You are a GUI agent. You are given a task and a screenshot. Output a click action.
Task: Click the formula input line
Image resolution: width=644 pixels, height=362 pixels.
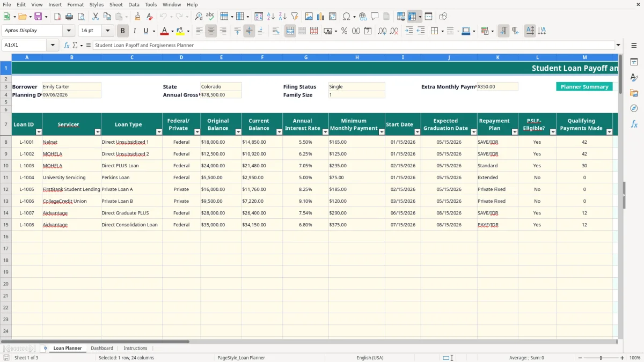pos(354,45)
